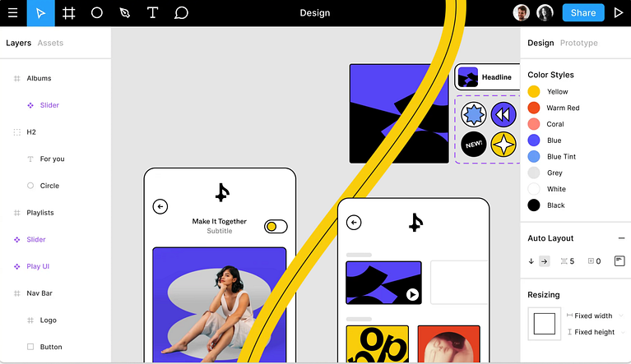
Task: Select the Text tool
Action: coord(152,13)
